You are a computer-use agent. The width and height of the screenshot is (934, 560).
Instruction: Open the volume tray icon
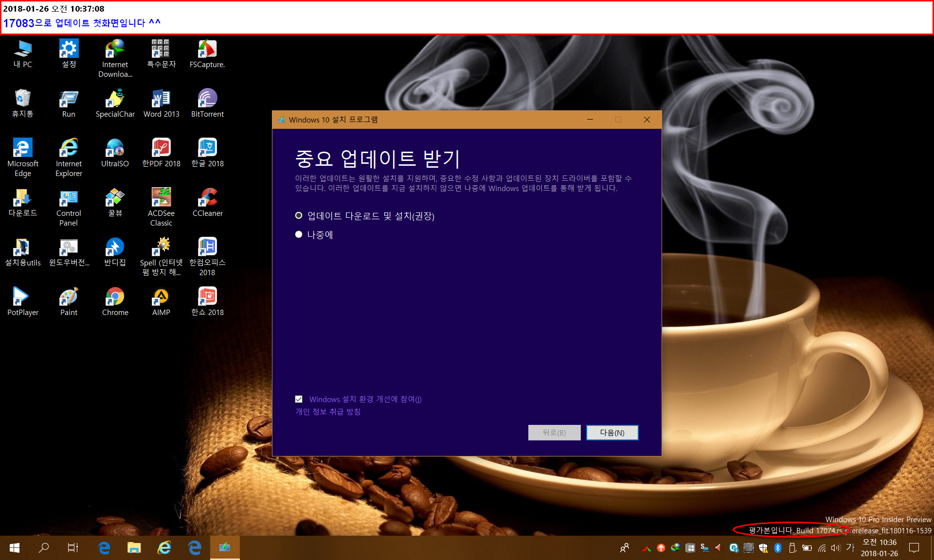coord(836,548)
